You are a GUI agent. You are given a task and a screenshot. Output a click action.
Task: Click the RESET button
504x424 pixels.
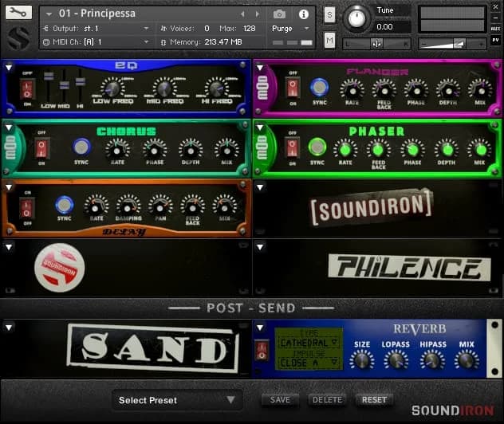(x=374, y=400)
